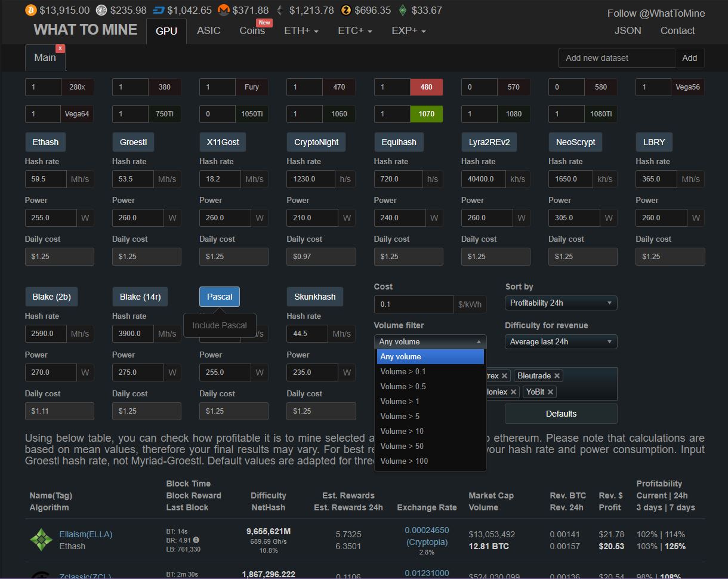Click the 480 GPU count field
The image size is (728, 579).
tap(392, 87)
